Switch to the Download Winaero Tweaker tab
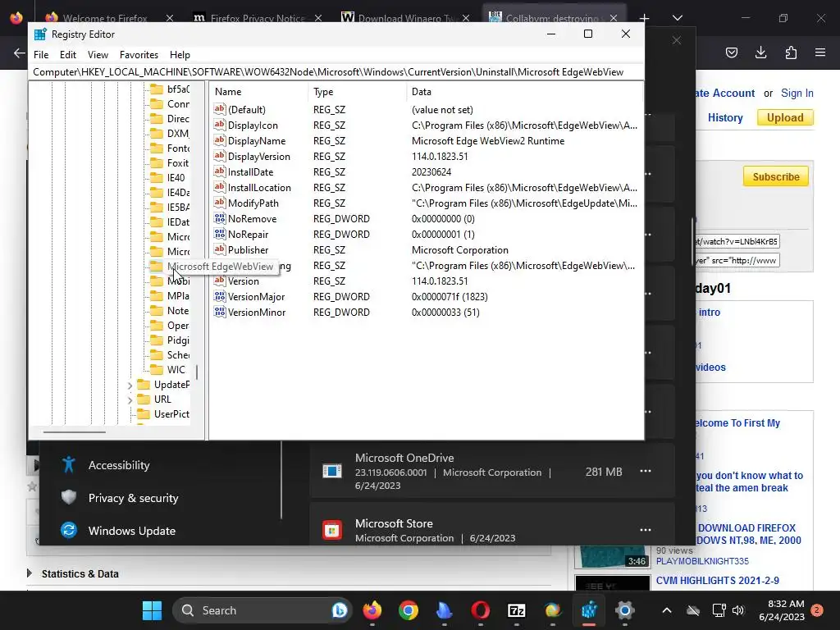 [x=405, y=18]
